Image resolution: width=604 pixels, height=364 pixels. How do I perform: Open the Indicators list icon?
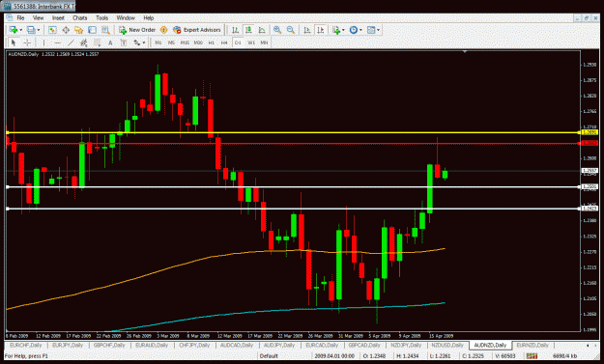(x=336, y=30)
